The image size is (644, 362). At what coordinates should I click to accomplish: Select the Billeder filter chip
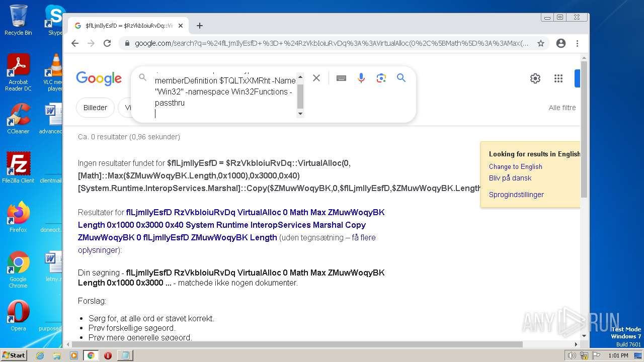[95, 108]
